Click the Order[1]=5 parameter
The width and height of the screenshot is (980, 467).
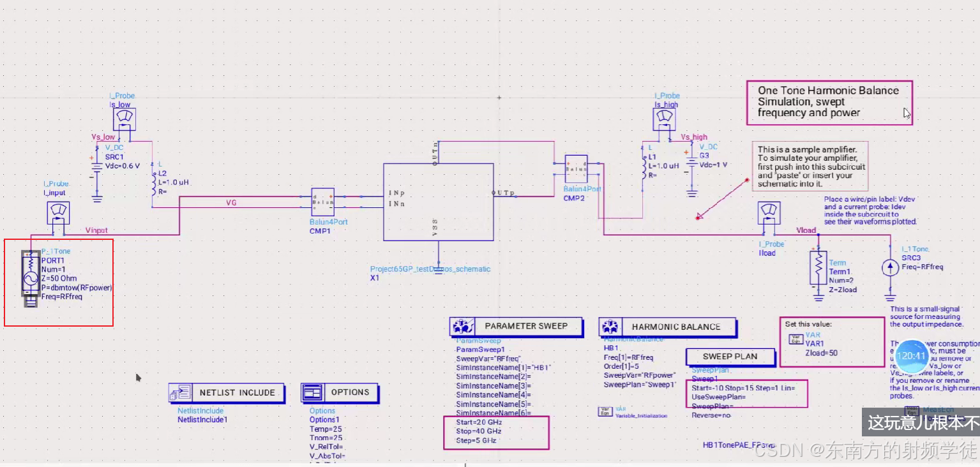click(621, 366)
